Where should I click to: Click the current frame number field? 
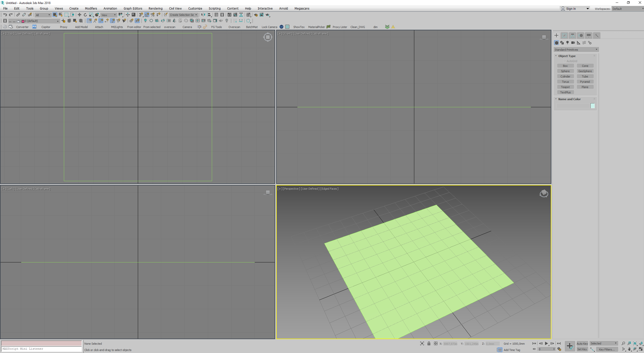pyautogui.click(x=546, y=349)
